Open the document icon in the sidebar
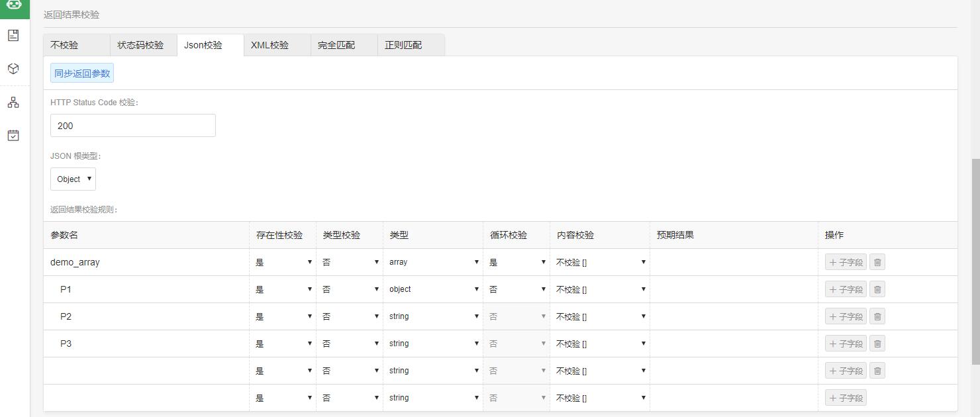 [13, 36]
